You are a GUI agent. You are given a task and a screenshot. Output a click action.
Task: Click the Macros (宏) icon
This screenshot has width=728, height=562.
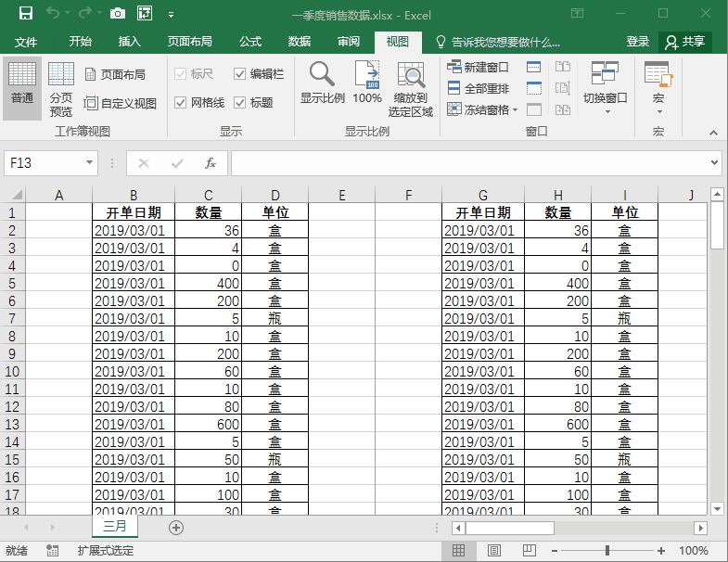click(658, 75)
